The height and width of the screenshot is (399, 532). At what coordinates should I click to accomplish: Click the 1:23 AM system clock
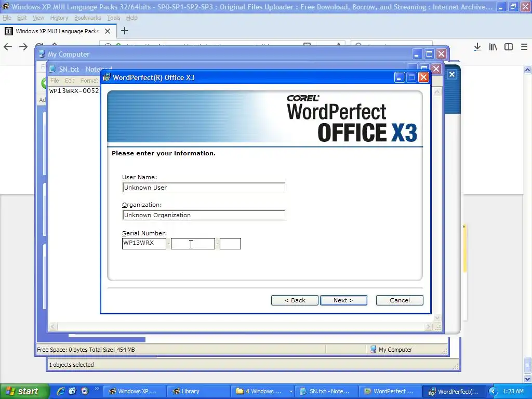513,391
